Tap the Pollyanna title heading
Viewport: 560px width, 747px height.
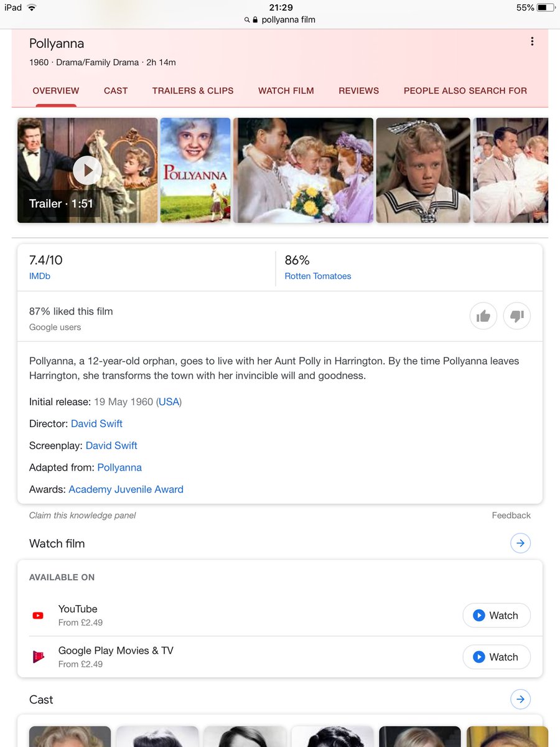(57, 44)
